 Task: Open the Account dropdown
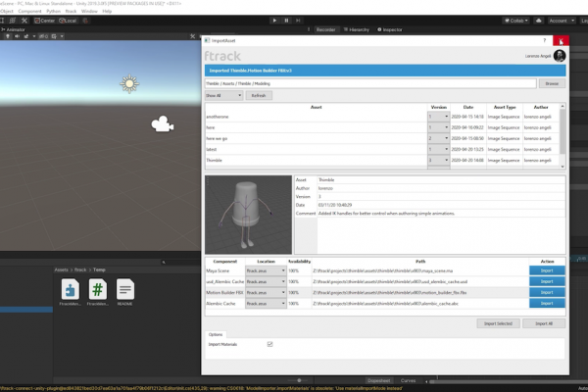[x=562, y=21]
